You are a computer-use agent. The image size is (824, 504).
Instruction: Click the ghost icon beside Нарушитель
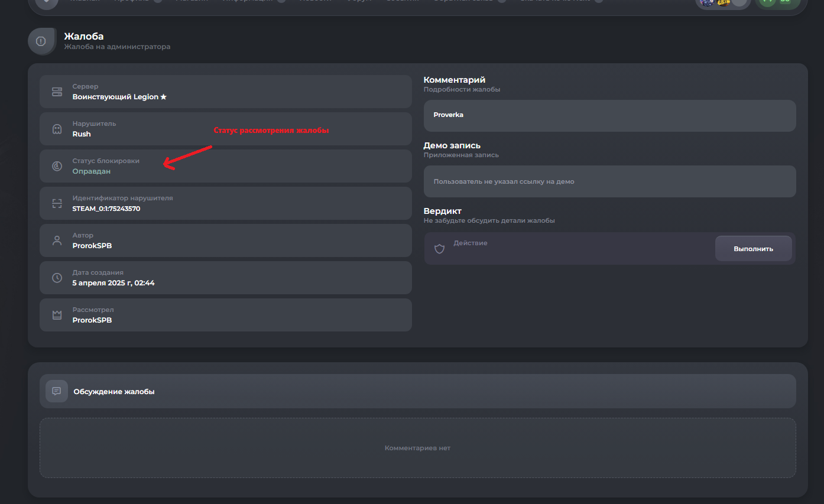[57, 129]
